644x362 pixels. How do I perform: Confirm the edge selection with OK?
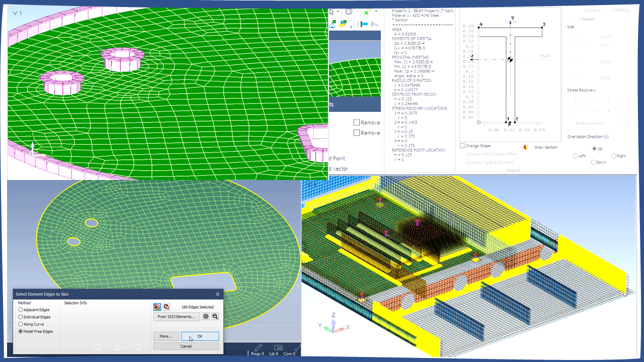tap(200, 336)
